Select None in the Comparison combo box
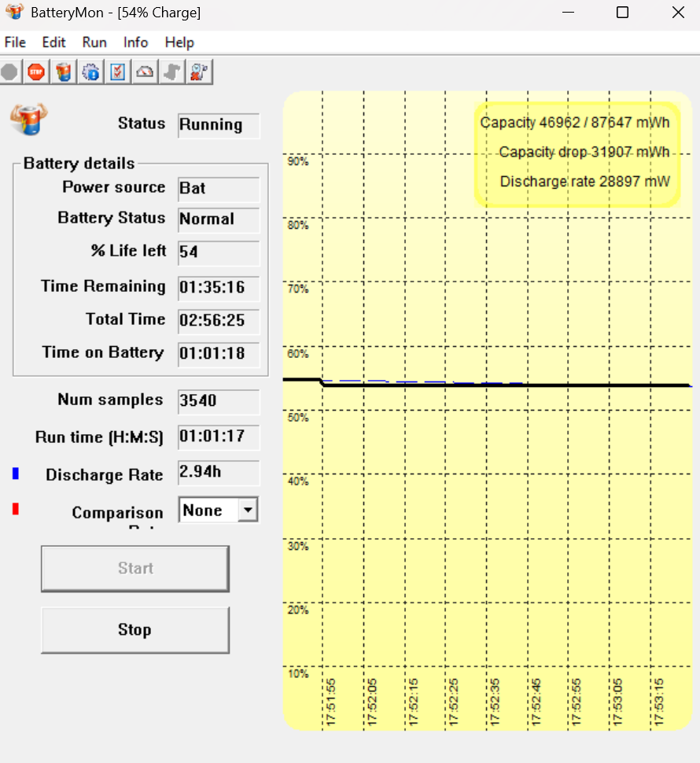 click(208, 510)
